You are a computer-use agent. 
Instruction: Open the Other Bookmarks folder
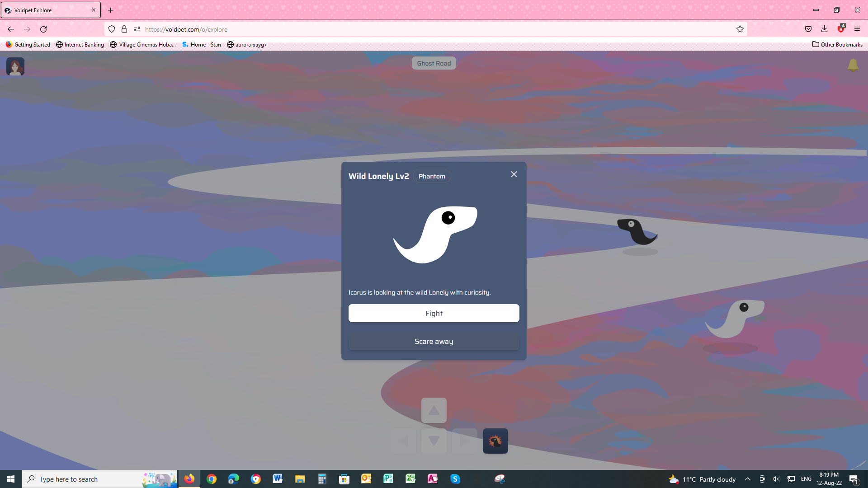pyautogui.click(x=837, y=44)
